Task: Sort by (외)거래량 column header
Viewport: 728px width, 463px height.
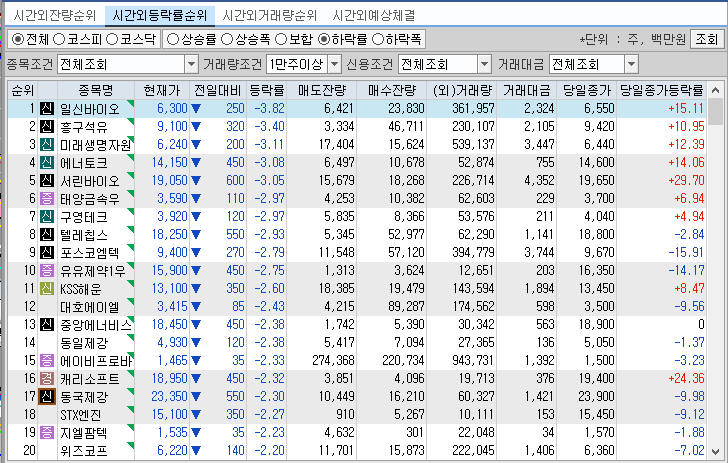Action: click(462, 90)
